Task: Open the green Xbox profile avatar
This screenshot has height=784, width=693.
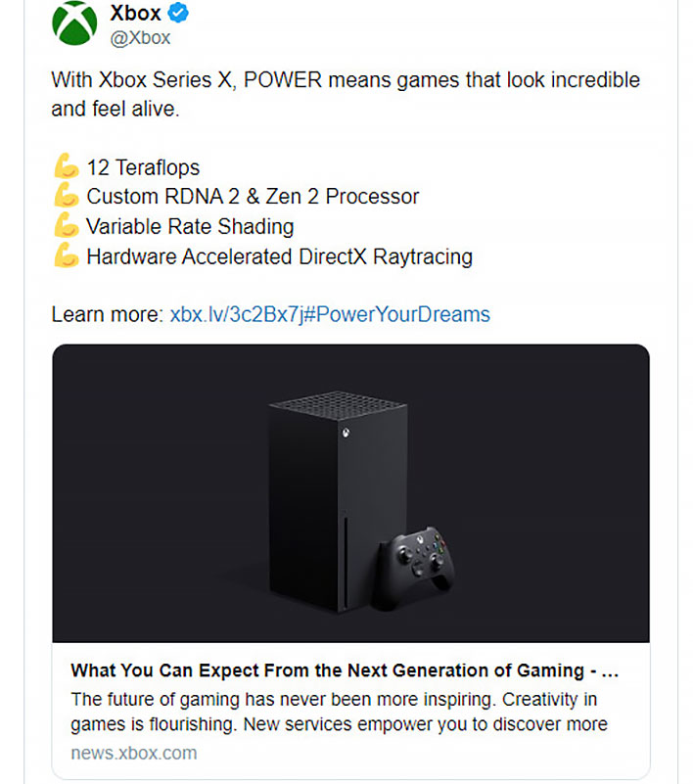Action: [x=74, y=23]
